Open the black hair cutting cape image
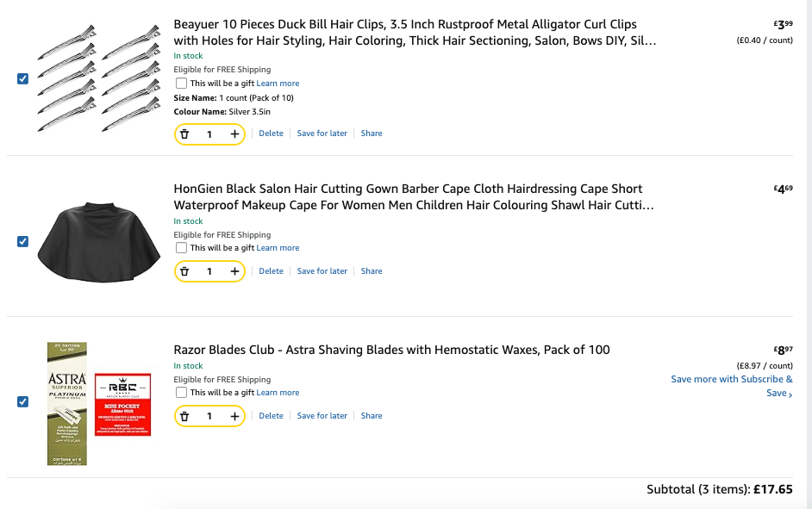 [99, 241]
